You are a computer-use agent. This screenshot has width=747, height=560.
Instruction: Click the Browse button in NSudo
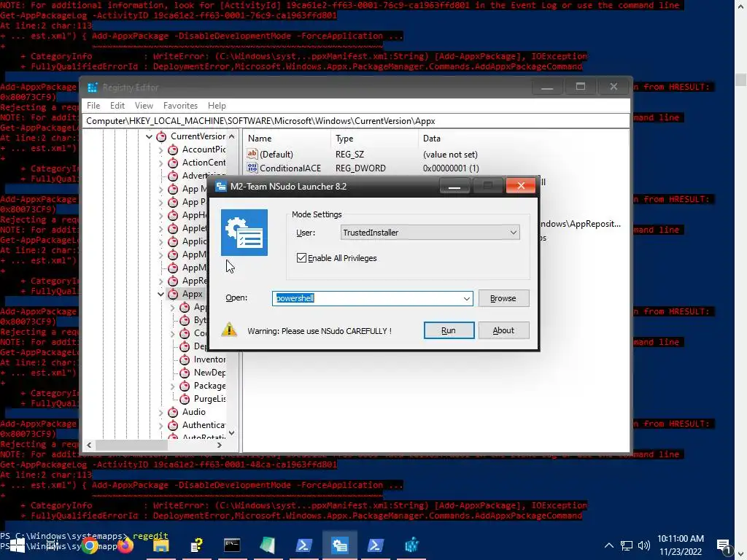click(x=503, y=298)
